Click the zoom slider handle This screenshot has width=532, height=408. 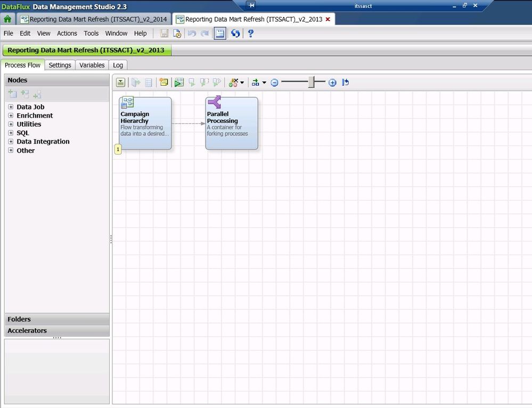(312, 82)
